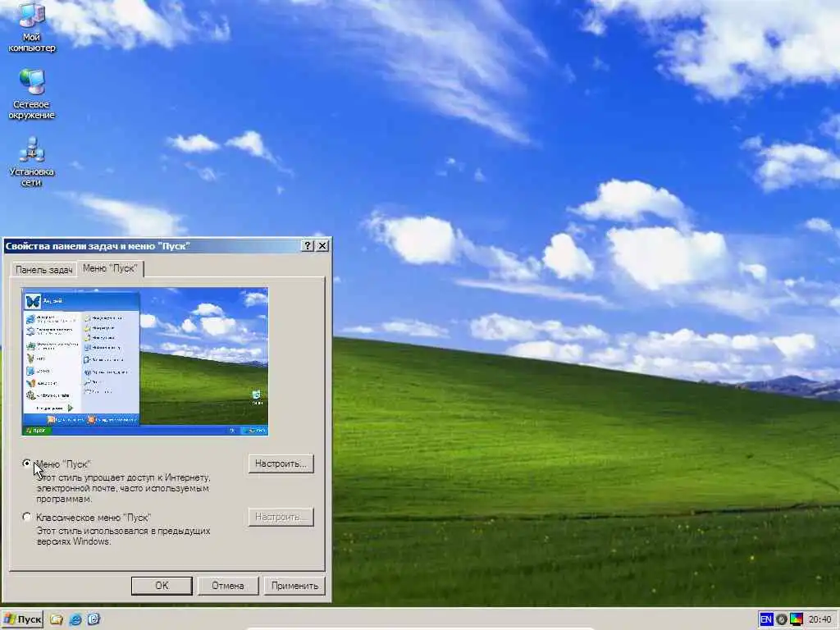This screenshot has width=840, height=630.
Task: Select the Сетевое окружение desktop icon
Action: [32, 94]
